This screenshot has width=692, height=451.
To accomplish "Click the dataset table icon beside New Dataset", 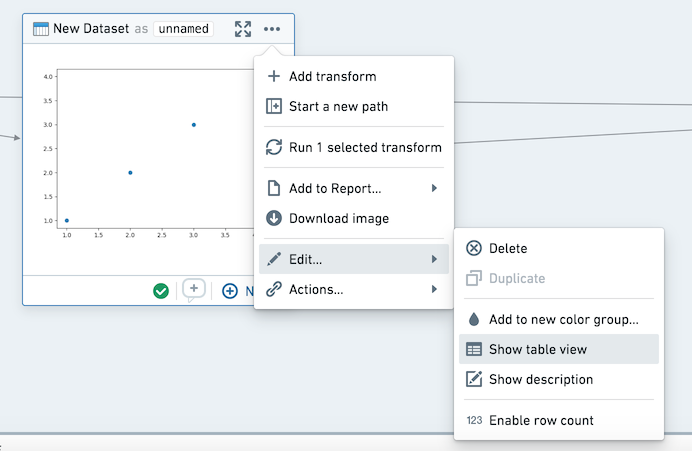I will (41, 29).
